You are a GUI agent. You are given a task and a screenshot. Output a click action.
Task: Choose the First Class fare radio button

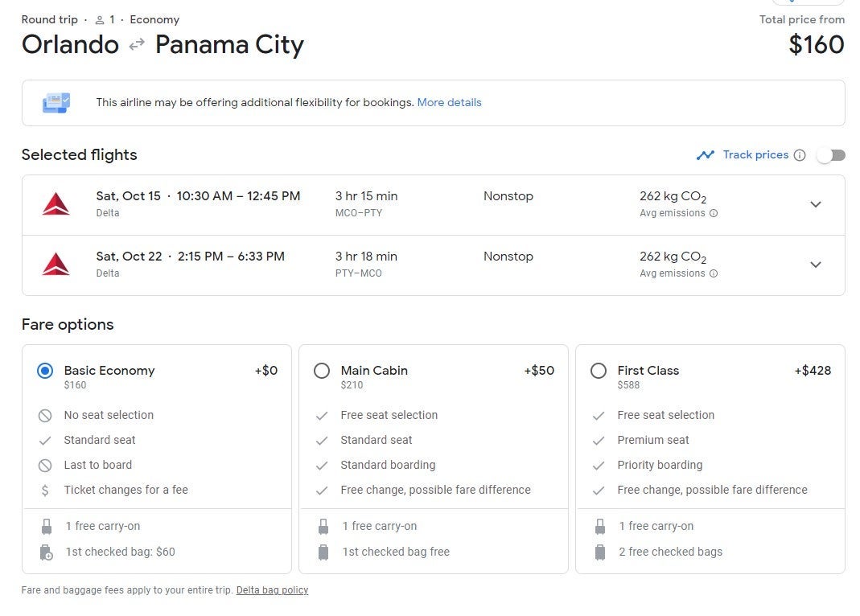(599, 371)
